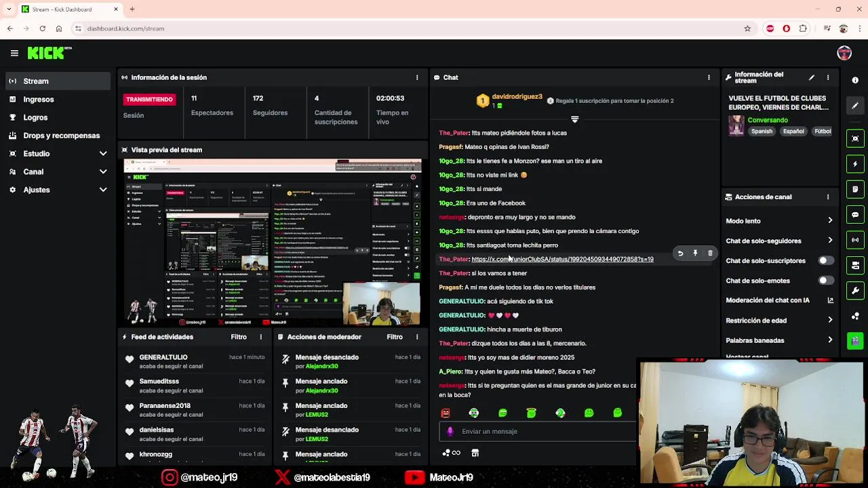868x488 pixels.
Task: Click the note page icon in the right rail
Action: pyautogui.click(x=855, y=189)
